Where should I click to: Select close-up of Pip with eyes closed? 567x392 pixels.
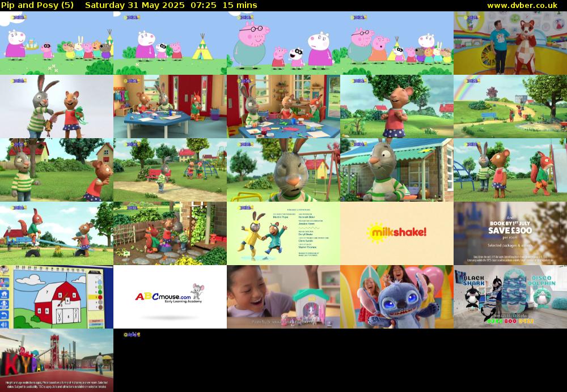283,170
